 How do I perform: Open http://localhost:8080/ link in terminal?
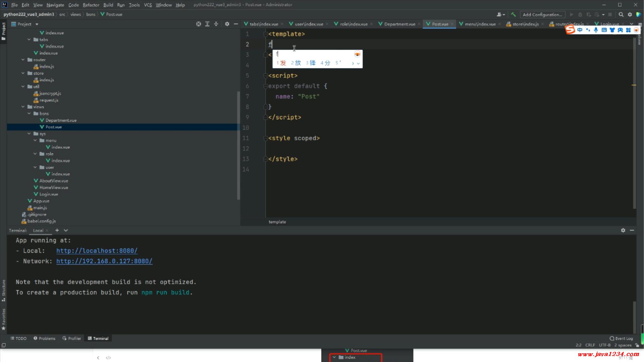point(97,251)
